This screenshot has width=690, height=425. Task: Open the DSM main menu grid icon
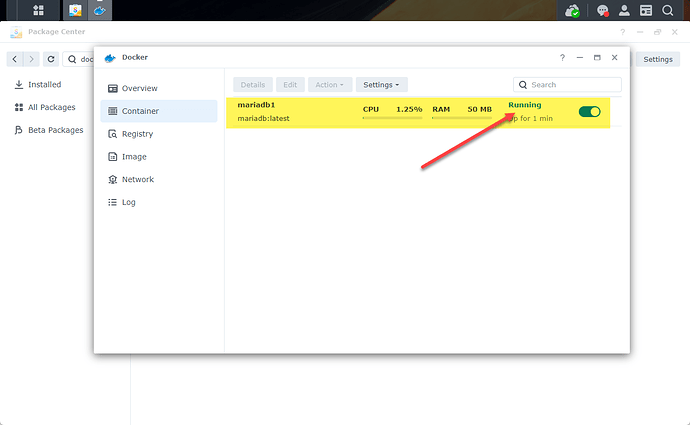pos(38,10)
